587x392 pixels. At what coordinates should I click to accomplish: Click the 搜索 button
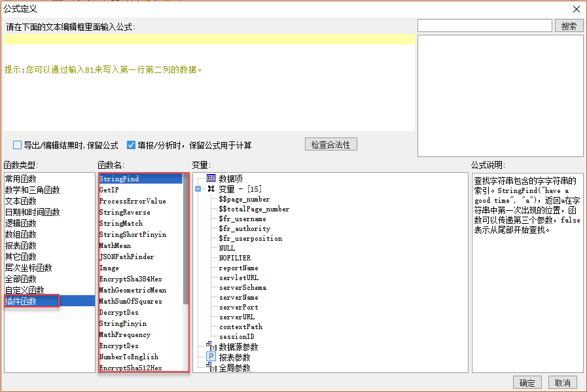[x=569, y=26]
